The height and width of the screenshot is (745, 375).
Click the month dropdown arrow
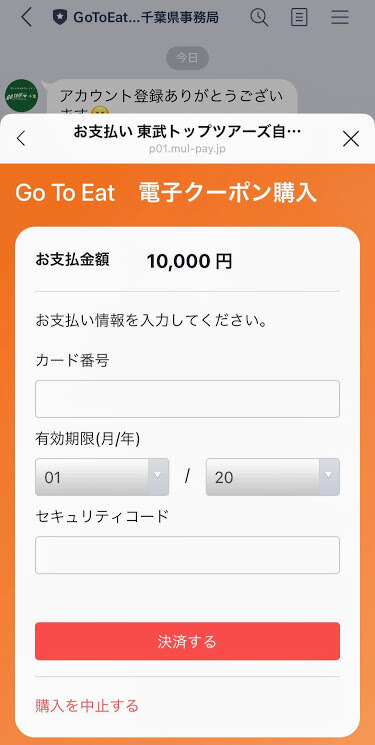point(158,475)
